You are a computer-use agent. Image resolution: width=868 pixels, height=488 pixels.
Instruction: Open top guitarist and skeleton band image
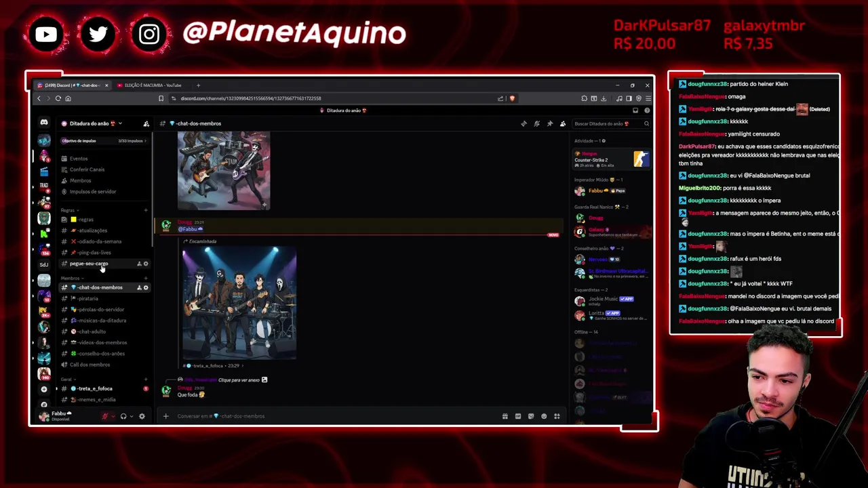(224, 171)
